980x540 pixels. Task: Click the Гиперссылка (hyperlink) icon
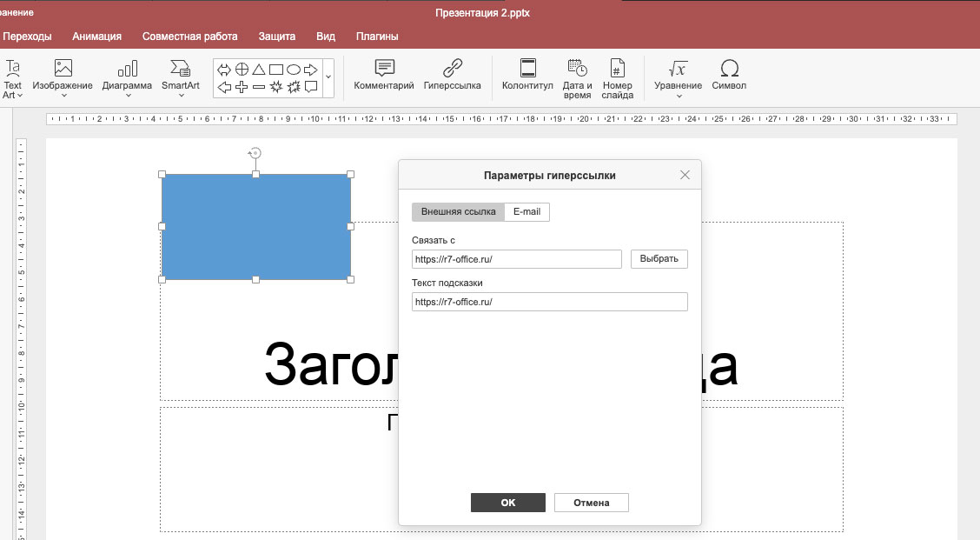pos(453,68)
